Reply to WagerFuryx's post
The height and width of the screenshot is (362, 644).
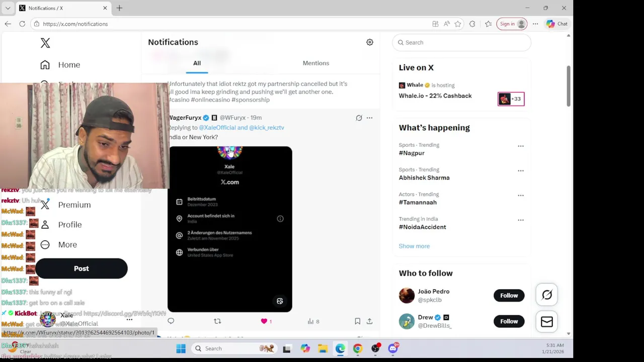pos(171,321)
